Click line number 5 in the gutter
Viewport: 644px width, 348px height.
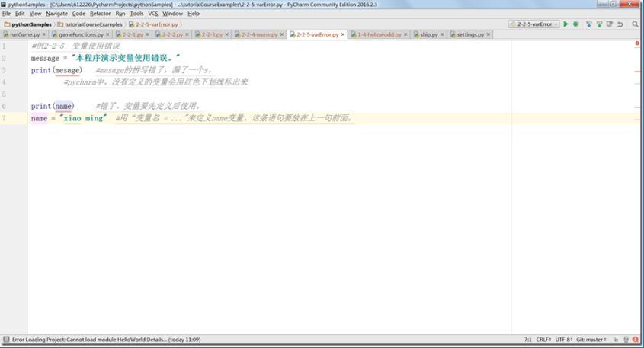[x=4, y=94]
